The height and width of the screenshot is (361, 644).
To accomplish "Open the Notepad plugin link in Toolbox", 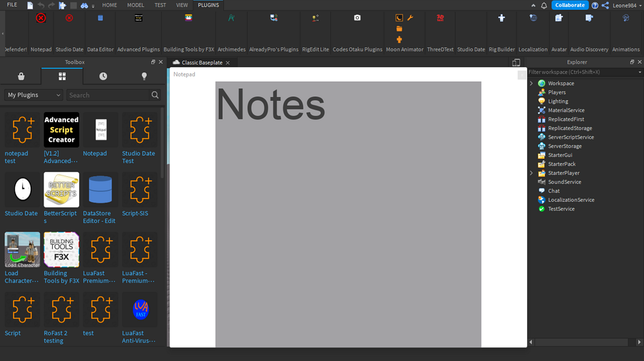I will coord(95,153).
